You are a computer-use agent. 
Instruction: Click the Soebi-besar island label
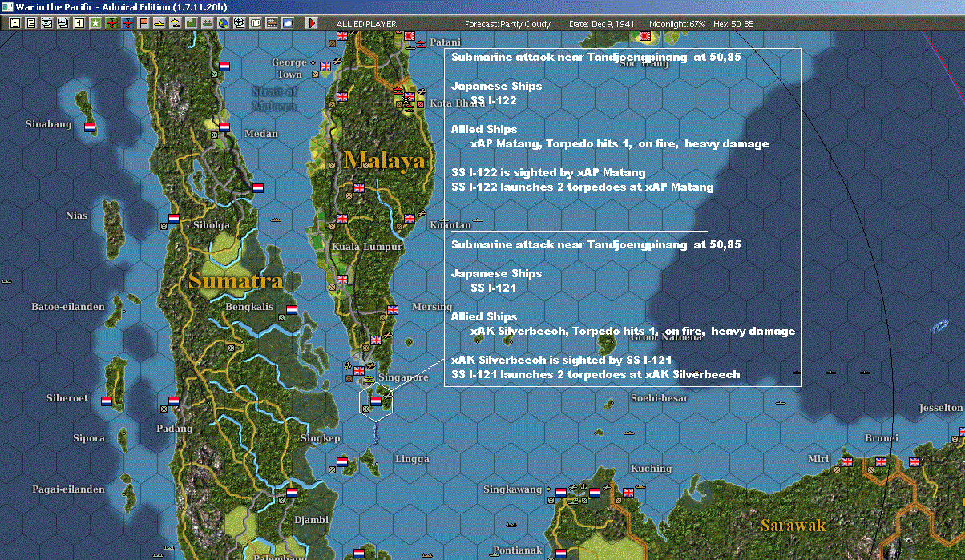point(660,397)
